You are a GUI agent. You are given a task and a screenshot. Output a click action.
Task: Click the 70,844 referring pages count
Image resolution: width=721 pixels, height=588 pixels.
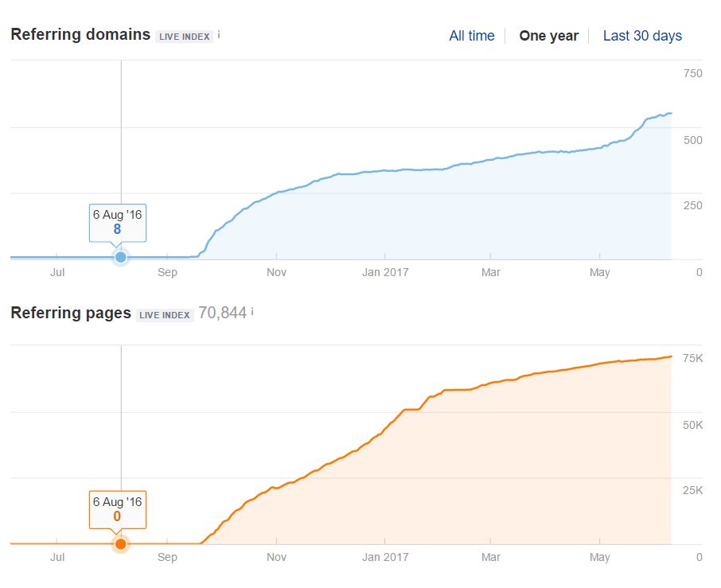[x=223, y=313]
